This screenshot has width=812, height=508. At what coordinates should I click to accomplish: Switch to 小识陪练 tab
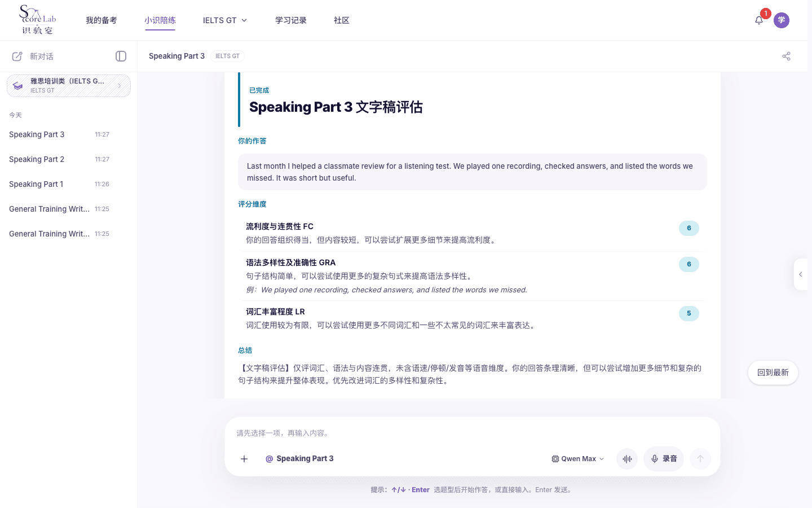(160, 20)
